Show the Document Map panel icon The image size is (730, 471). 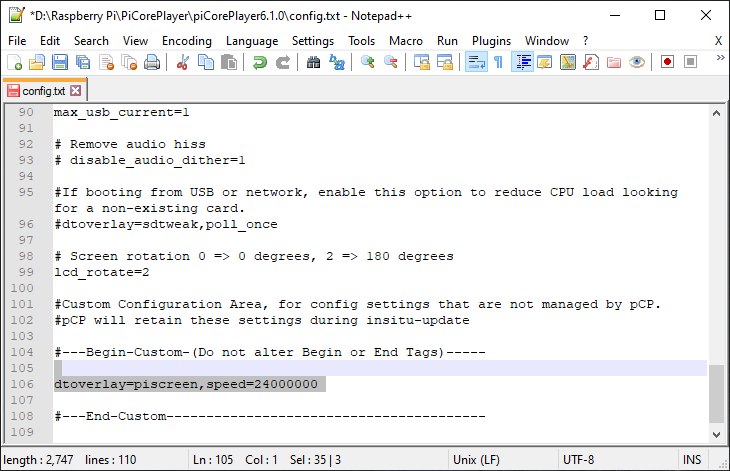point(568,62)
